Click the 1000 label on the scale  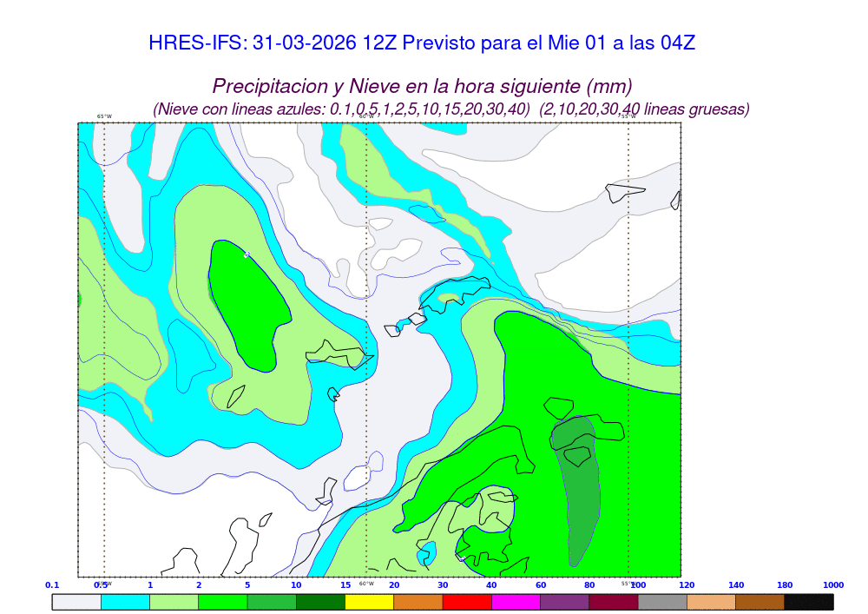833,585
